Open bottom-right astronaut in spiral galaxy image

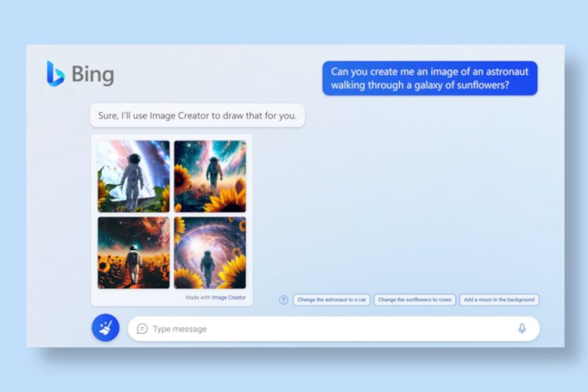210,252
